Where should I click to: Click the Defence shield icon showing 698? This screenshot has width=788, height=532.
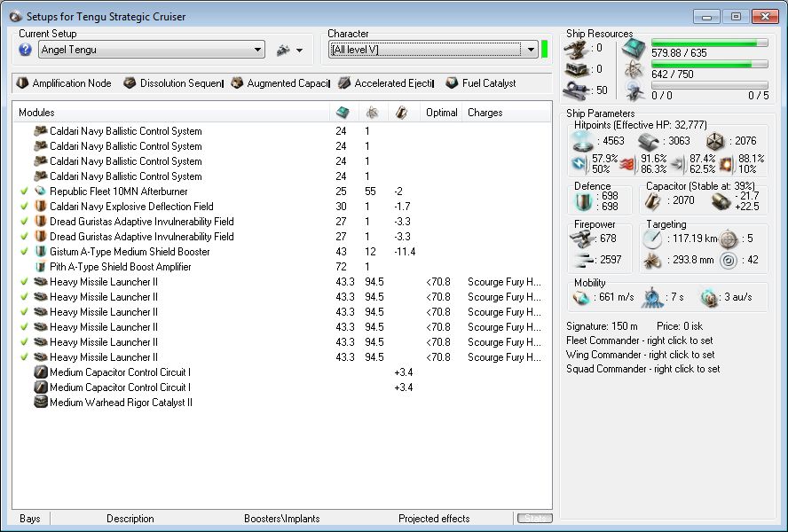pyautogui.click(x=583, y=201)
